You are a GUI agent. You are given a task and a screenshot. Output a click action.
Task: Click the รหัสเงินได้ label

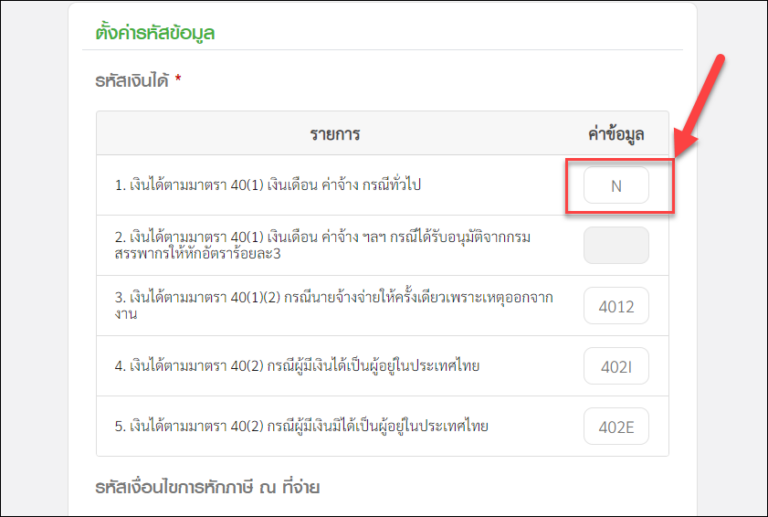132,80
